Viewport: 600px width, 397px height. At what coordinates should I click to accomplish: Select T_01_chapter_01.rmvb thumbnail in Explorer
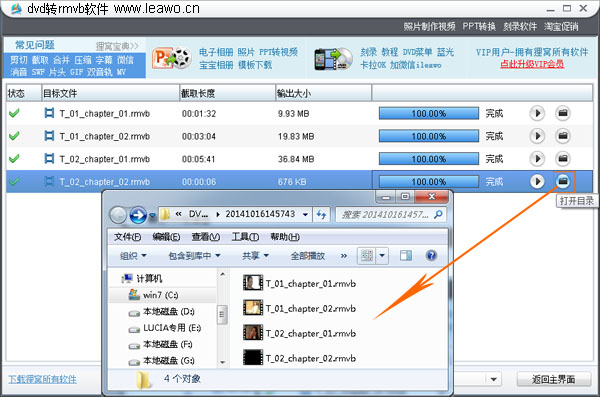pyautogui.click(x=253, y=283)
